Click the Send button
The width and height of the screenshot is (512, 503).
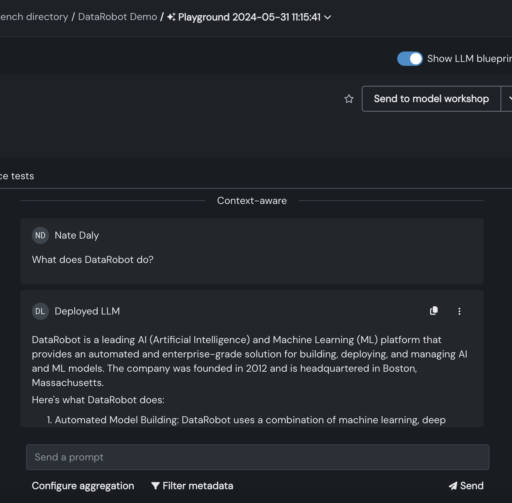coord(466,486)
